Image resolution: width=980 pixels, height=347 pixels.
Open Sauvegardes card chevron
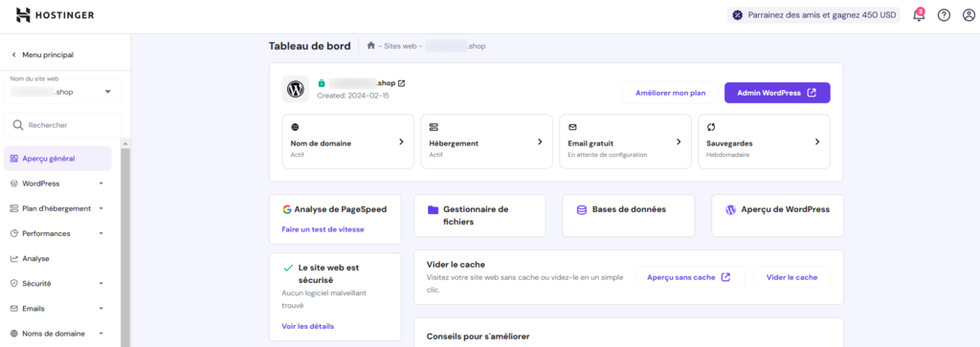pos(817,142)
